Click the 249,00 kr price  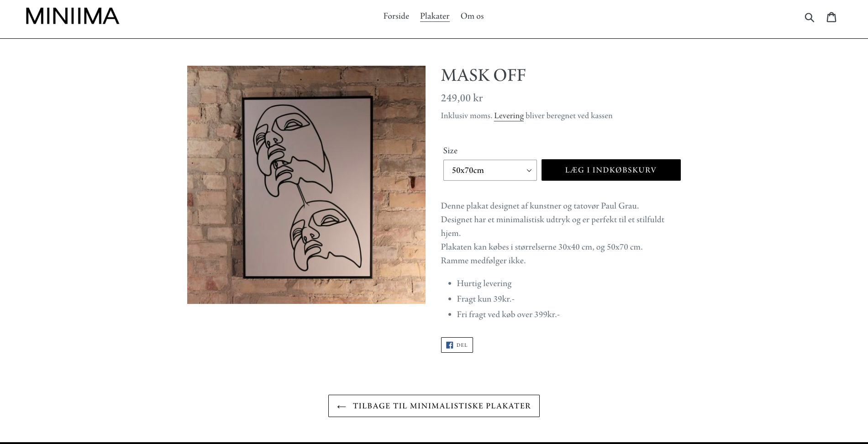(x=462, y=98)
